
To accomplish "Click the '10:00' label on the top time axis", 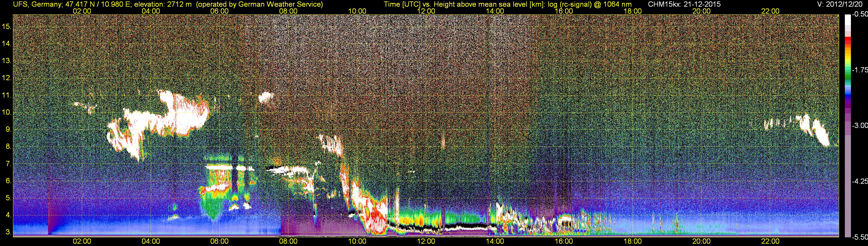I will 357,11.
